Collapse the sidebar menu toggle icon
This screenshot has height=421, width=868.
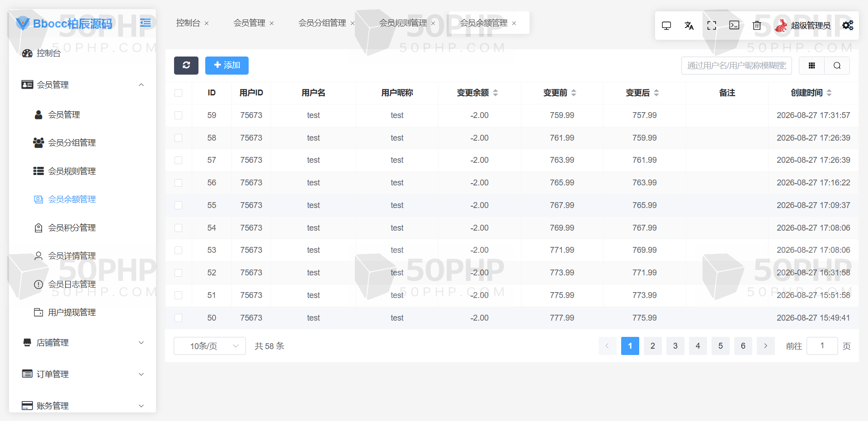point(145,23)
